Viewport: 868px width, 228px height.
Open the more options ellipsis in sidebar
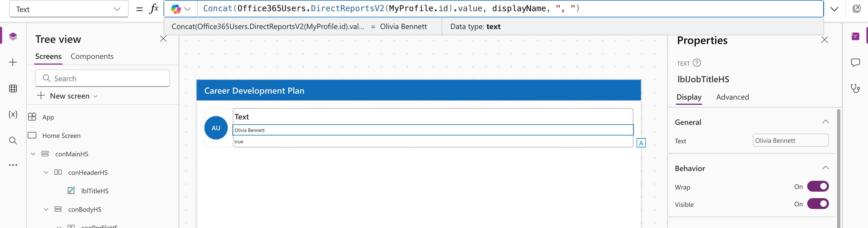tap(13, 165)
